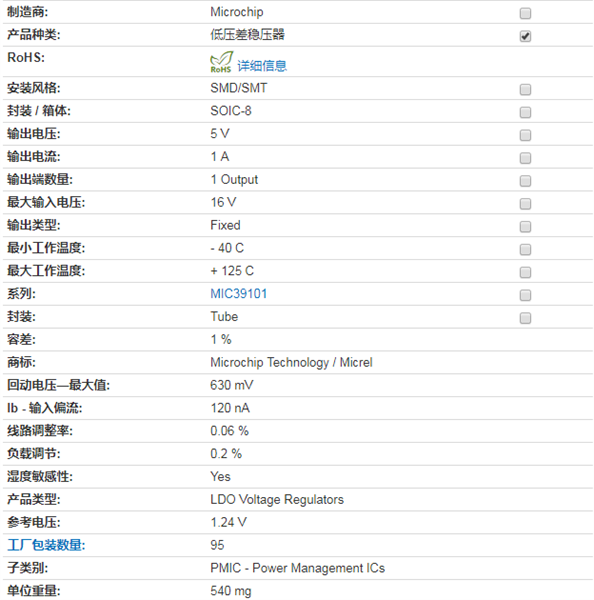Check the Fixed output type checkbox
The width and height of the screenshot is (594, 600).
(525, 227)
